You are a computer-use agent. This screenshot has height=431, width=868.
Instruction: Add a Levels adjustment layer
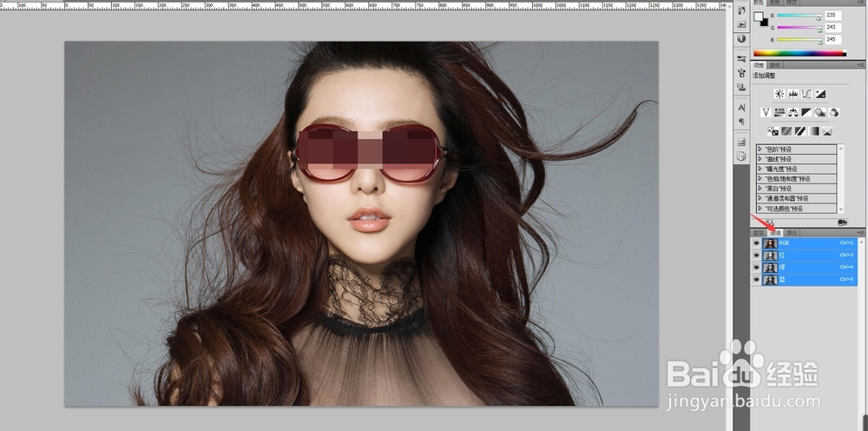pos(792,94)
